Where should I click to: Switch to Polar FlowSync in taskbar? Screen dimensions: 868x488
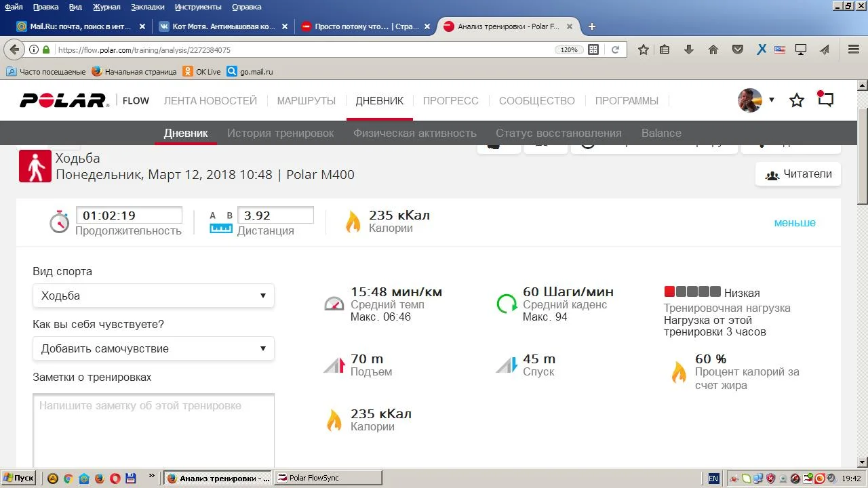point(328,478)
